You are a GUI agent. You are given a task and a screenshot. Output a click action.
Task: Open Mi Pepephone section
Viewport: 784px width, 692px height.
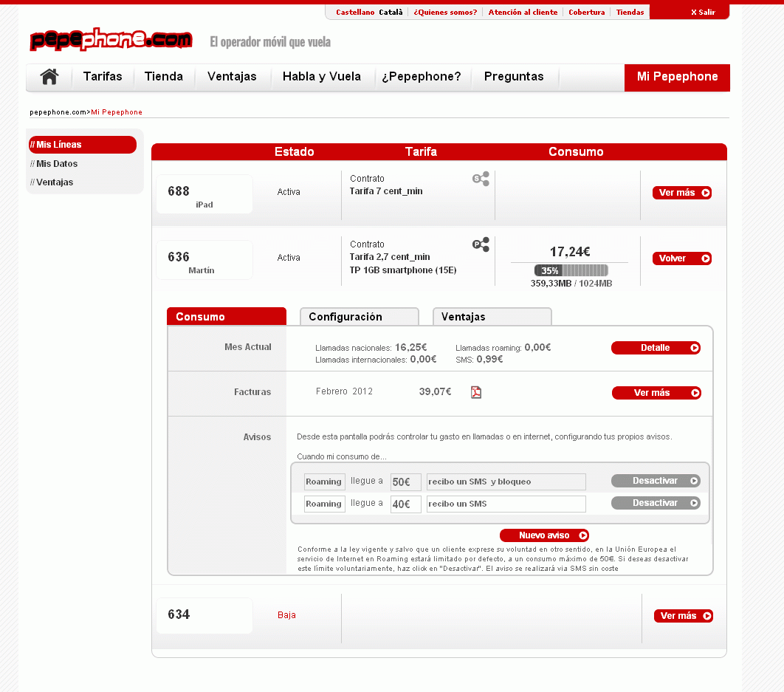coord(677,78)
